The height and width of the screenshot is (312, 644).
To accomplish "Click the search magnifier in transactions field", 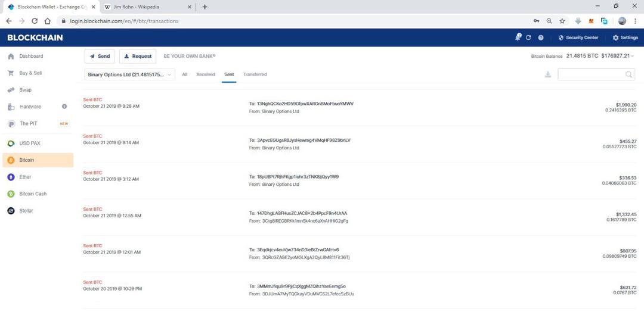I will (x=628, y=74).
